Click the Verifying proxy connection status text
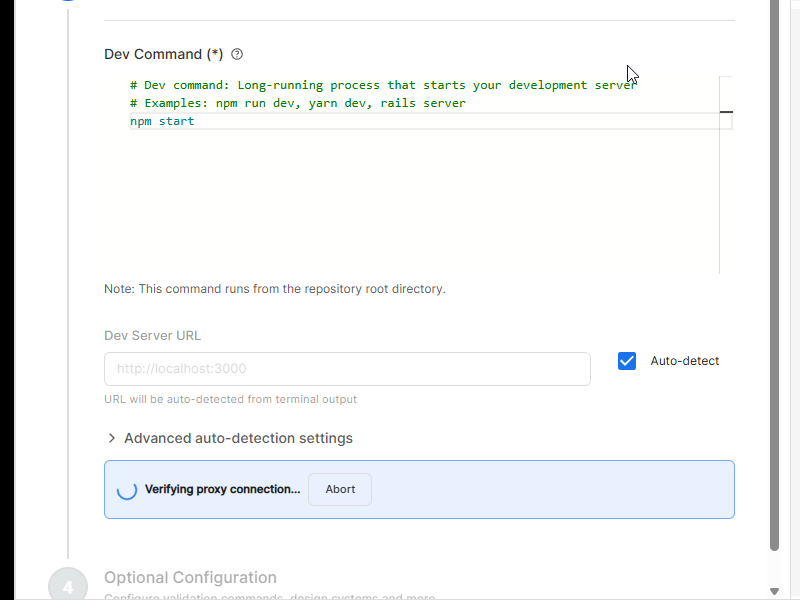Screen dimensions: 800x600 point(222,490)
